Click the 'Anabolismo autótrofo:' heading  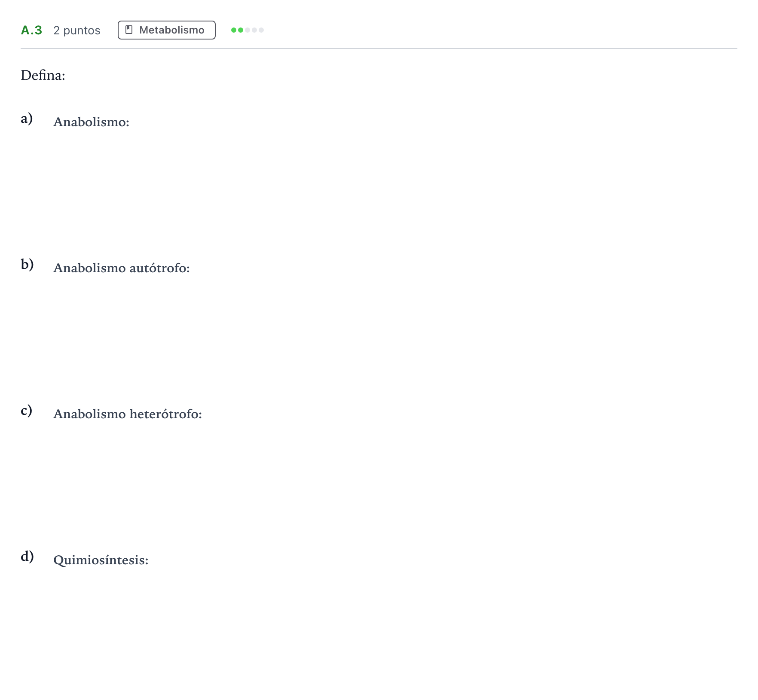click(122, 268)
